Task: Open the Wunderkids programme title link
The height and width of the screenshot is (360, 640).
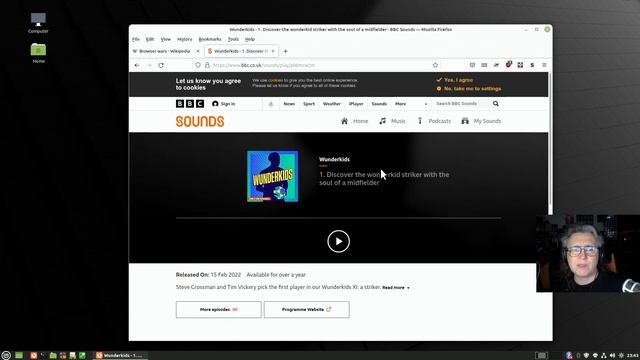Action: (334, 160)
